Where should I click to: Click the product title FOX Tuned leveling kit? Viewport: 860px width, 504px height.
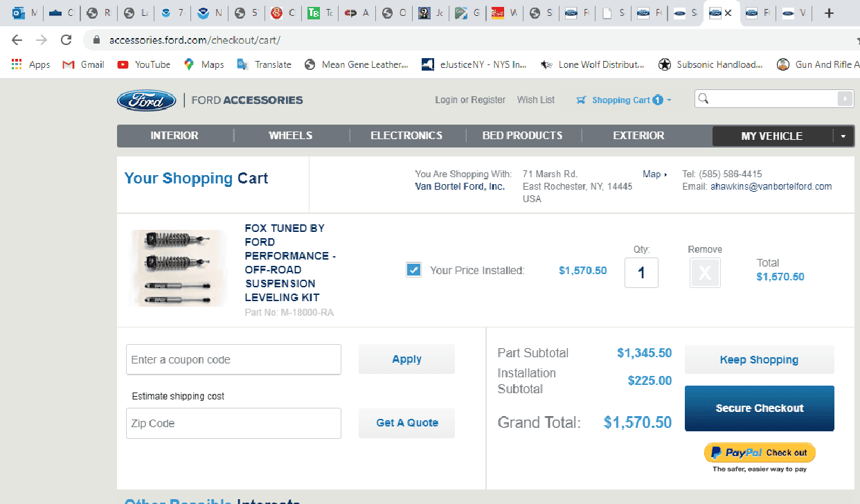(290, 263)
